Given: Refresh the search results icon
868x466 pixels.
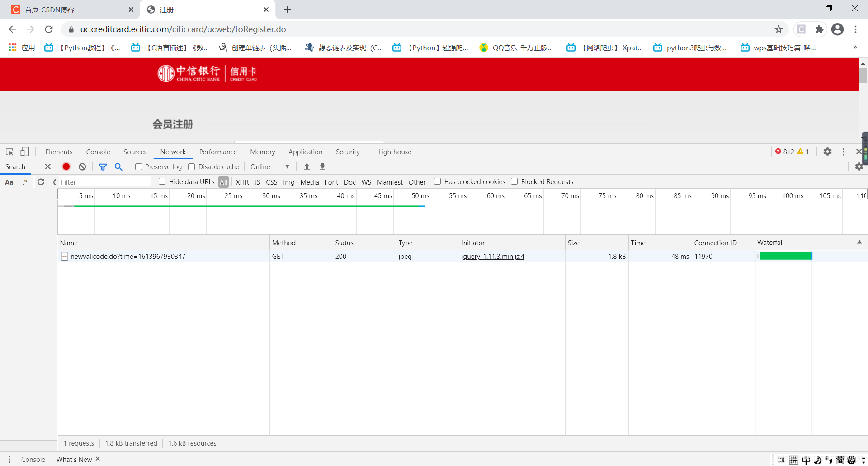Looking at the screenshot, I should point(41,182).
